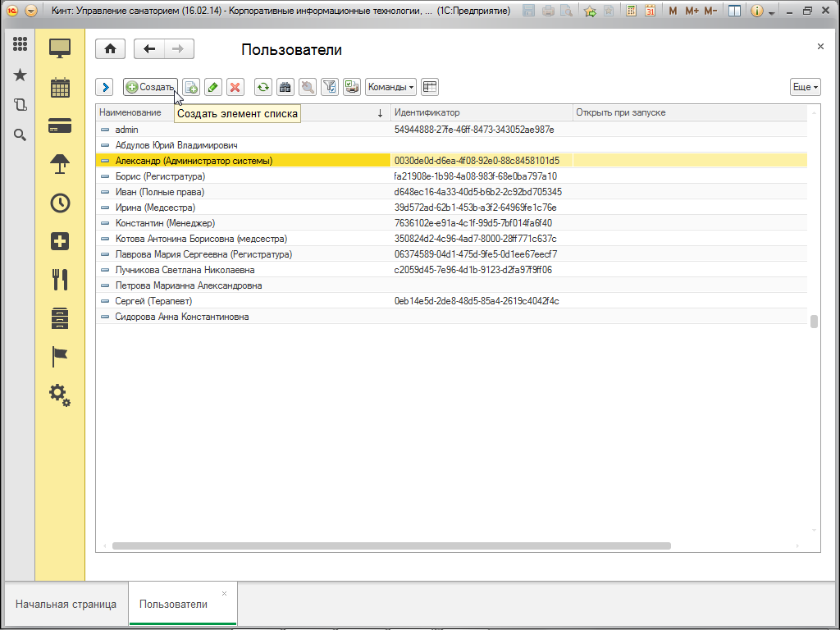Switch to the Начальная страница tab
Image resolution: width=840 pixels, height=630 pixels.
[x=66, y=604]
